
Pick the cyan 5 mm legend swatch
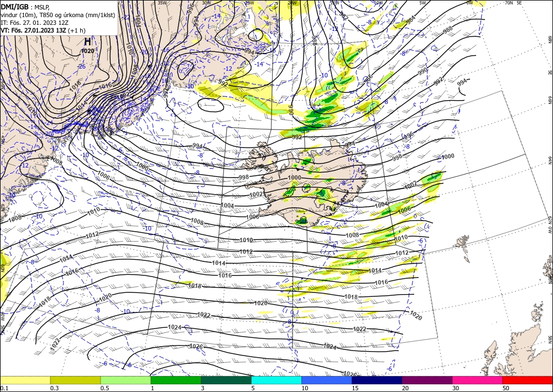tap(276, 380)
